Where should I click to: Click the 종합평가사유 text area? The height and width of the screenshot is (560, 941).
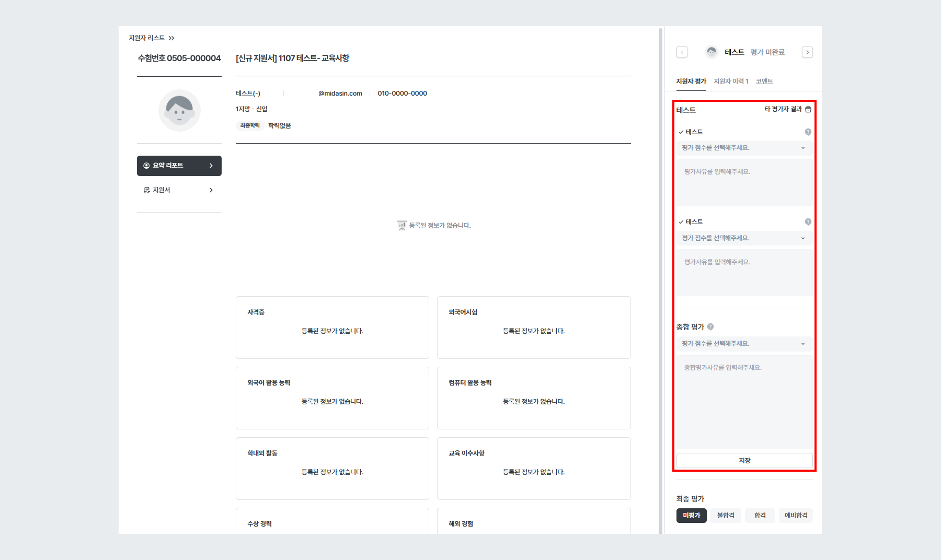coord(744,402)
